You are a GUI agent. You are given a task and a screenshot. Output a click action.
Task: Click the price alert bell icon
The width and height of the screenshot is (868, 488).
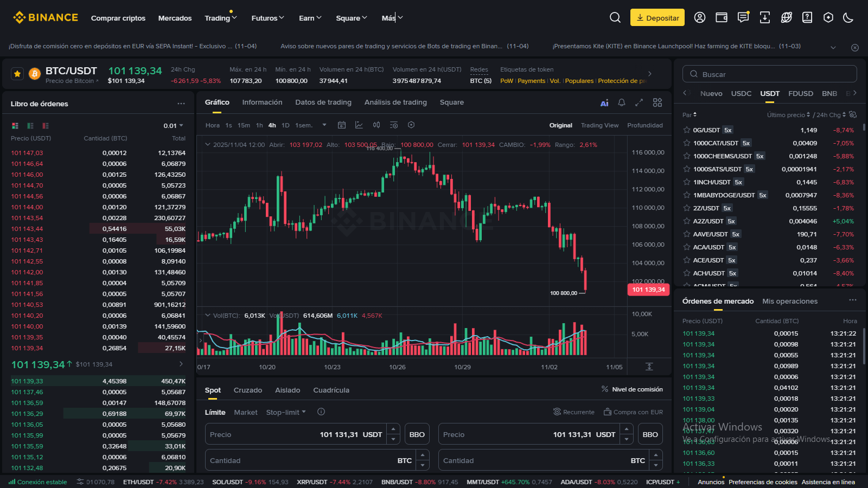click(622, 102)
